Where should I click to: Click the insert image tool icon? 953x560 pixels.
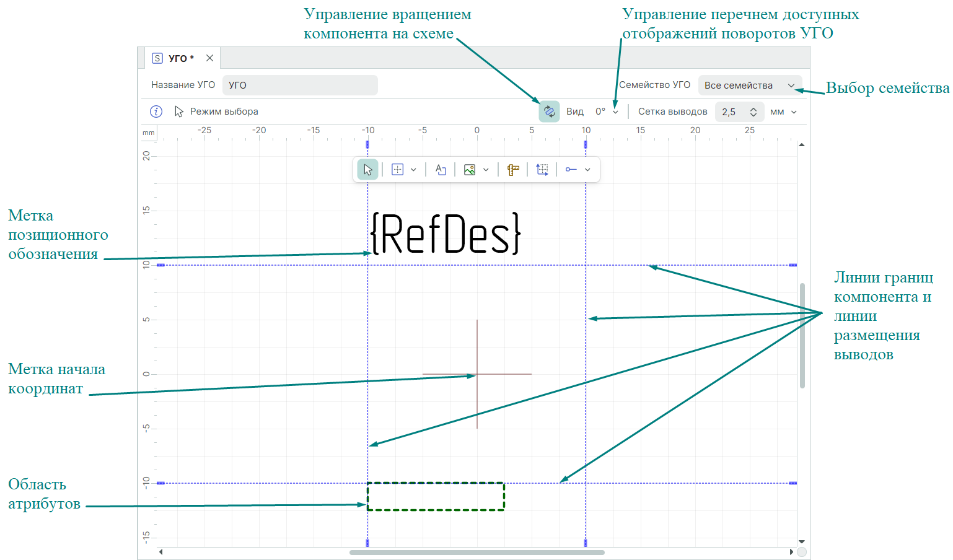[470, 170]
